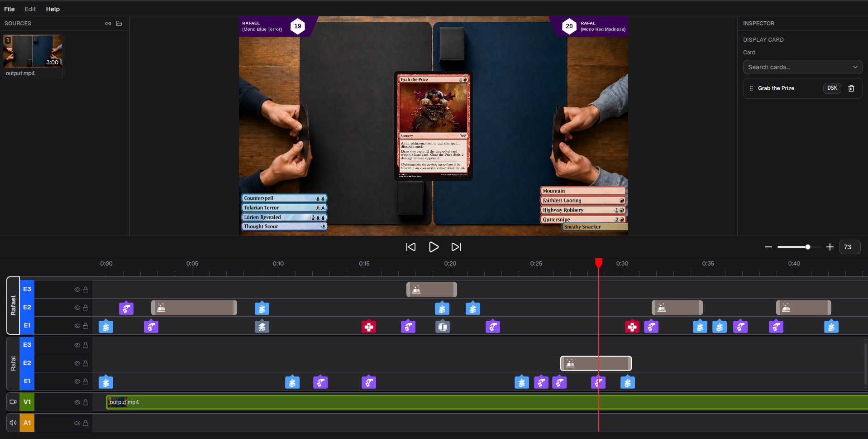Select display clip on Rafael E2 near 0:33
This screenshot has height=439, width=868.
pyautogui.click(x=677, y=308)
